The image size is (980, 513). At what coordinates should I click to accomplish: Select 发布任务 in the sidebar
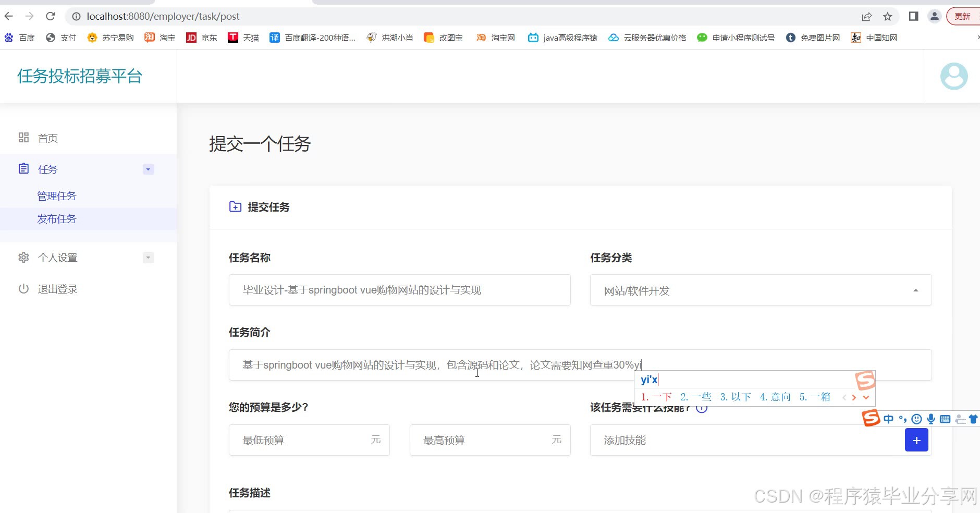click(57, 219)
